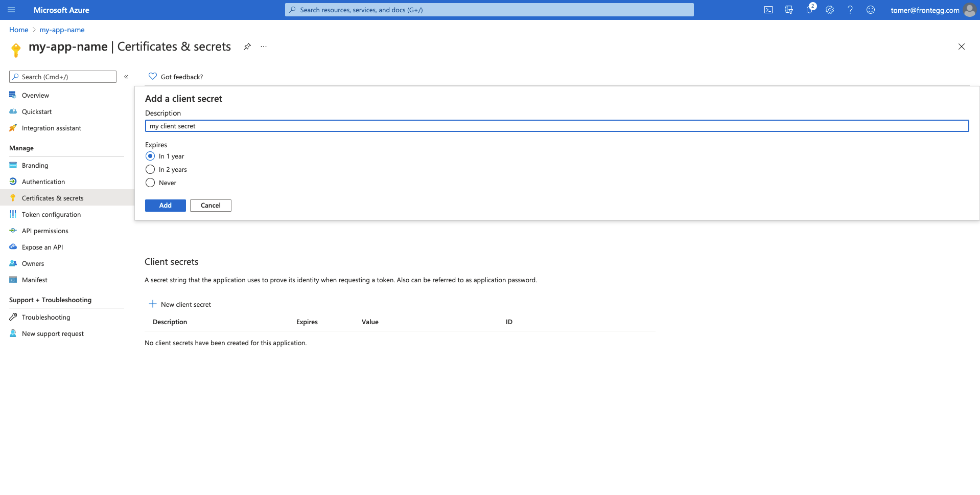Image resolution: width=980 pixels, height=495 pixels.
Task: Click the Got feedback heart icon
Action: pos(153,76)
